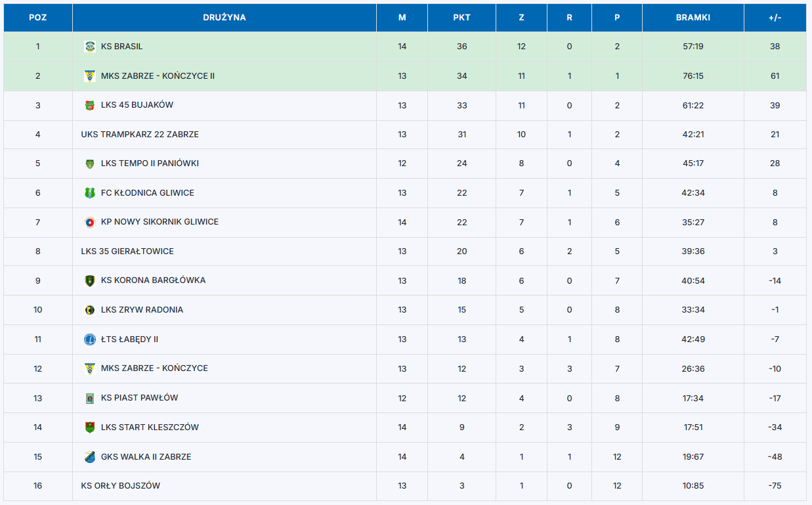
Task: Click the ŁTS Łabędy II crest icon
Action: click(90, 340)
